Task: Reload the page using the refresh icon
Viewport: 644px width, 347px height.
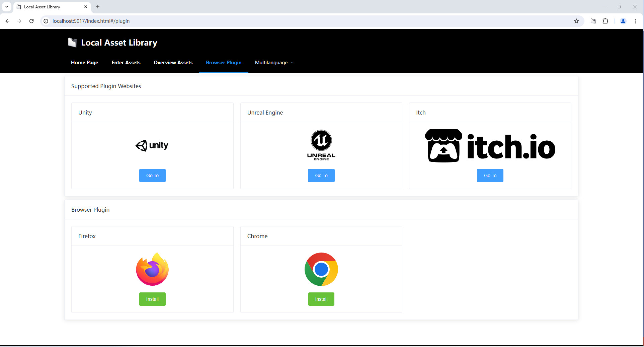Action: pos(31,21)
